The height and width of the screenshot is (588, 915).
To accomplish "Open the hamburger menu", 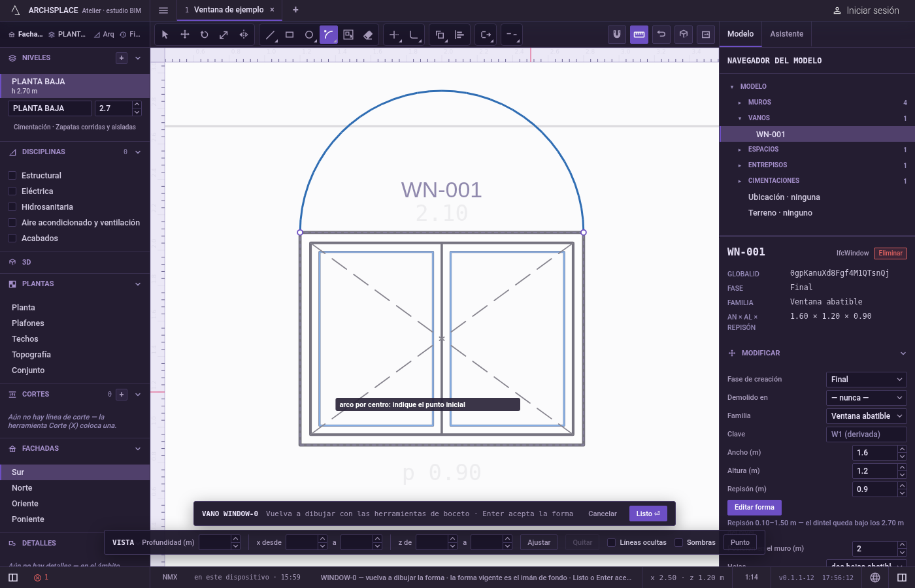I will tap(163, 10).
